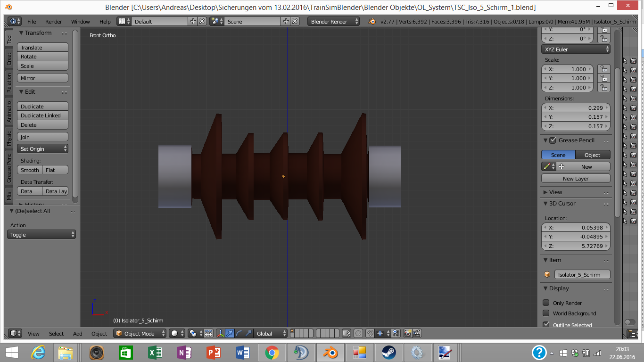Screen dimensions: 644x362
Task: Click the OpenGL animation clapperboard icon
Action: [417, 333]
